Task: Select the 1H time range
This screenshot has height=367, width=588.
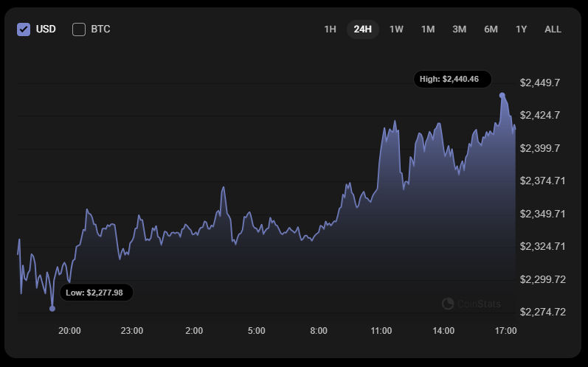Action: (x=330, y=29)
